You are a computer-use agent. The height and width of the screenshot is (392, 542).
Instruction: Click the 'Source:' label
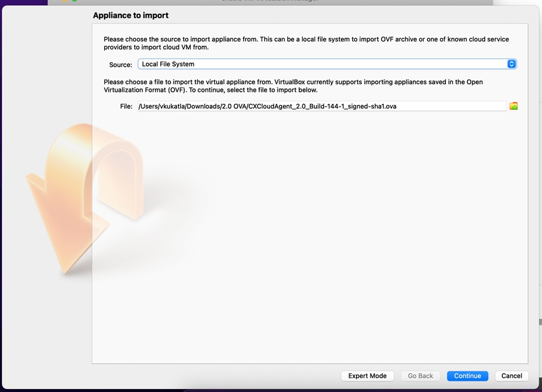pos(121,65)
